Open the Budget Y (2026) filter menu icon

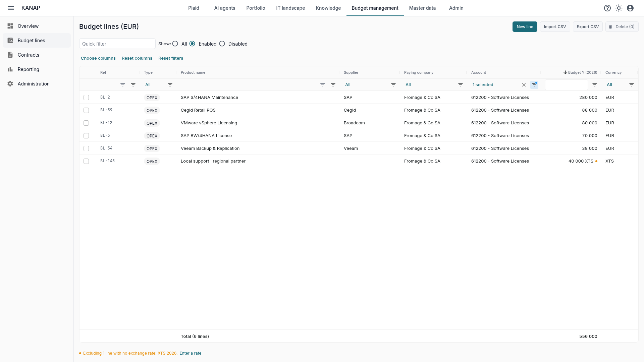click(x=595, y=85)
